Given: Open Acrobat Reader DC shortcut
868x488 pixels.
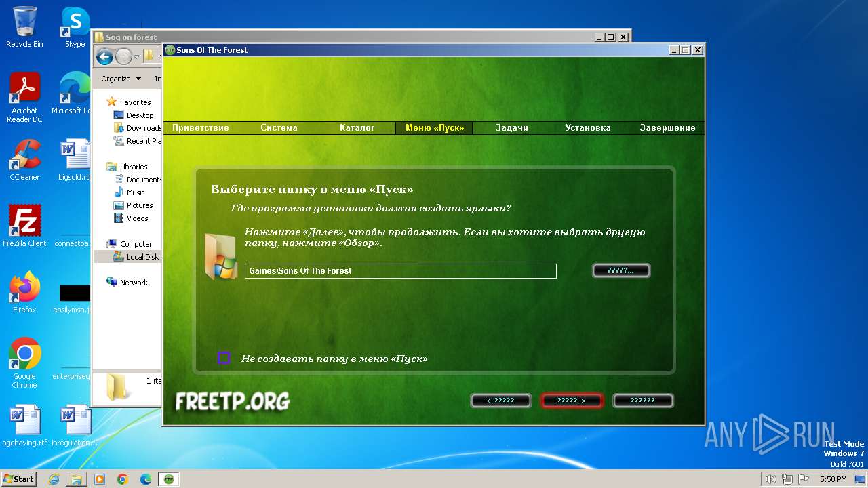Looking at the screenshot, I should [x=24, y=97].
